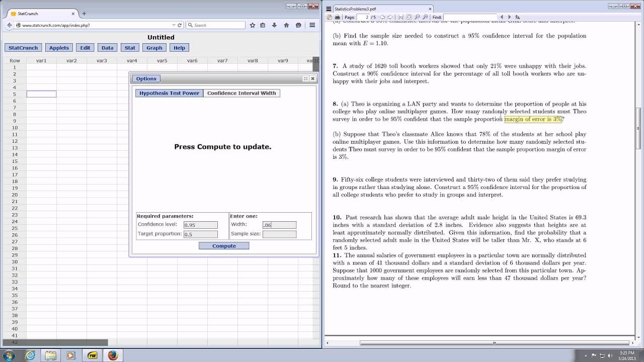Open the Firefox chat bubble icon
Viewport: 644px width, 362px height.
coord(298,25)
